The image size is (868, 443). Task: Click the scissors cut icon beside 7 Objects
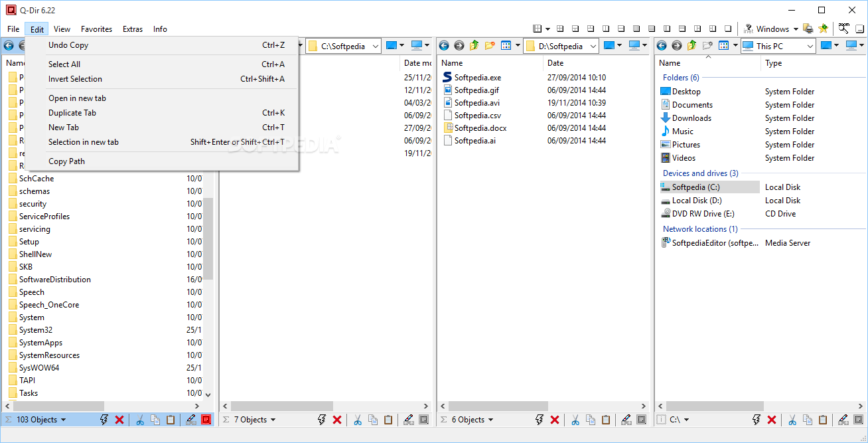click(357, 420)
